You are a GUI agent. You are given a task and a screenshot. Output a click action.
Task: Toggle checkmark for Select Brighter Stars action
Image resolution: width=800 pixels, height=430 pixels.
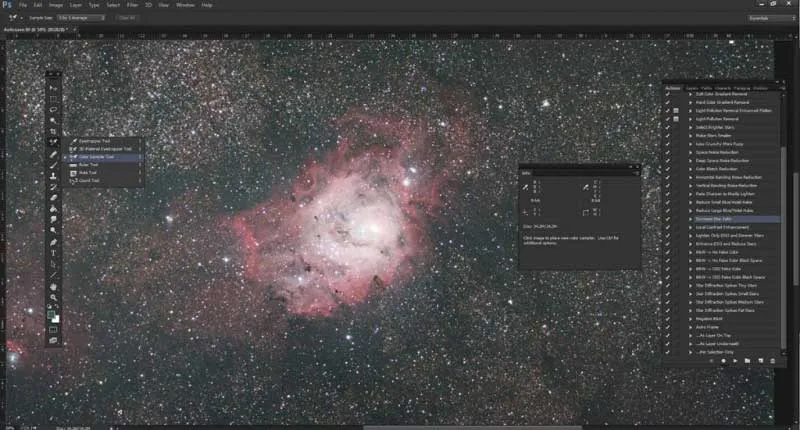coord(667,127)
